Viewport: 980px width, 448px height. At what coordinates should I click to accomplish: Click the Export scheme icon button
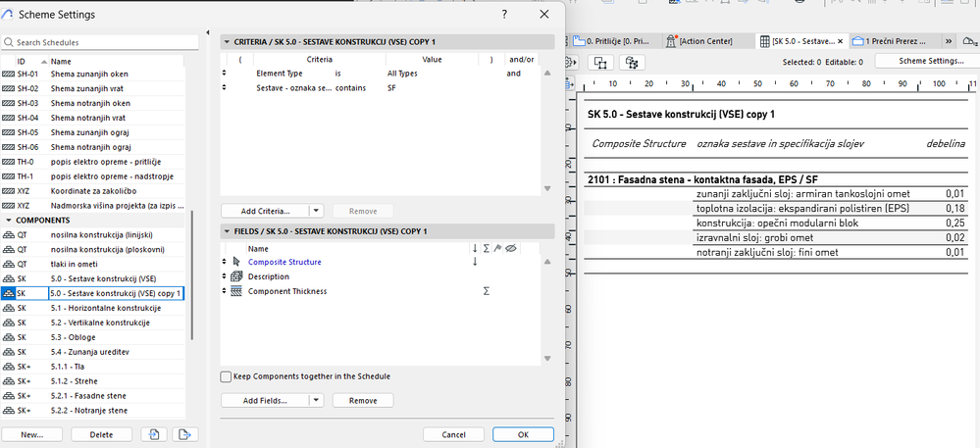click(x=184, y=434)
